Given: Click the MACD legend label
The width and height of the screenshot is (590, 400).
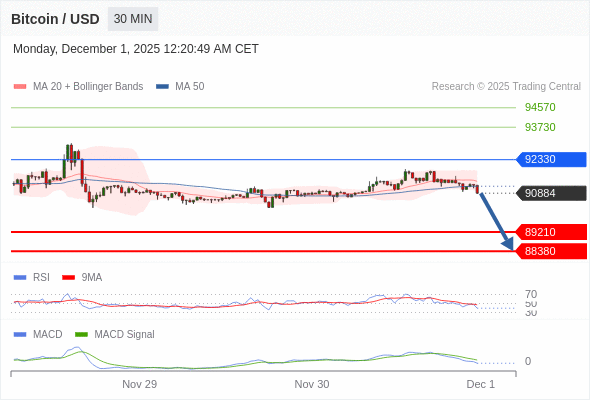Looking at the screenshot, I should (48, 334).
